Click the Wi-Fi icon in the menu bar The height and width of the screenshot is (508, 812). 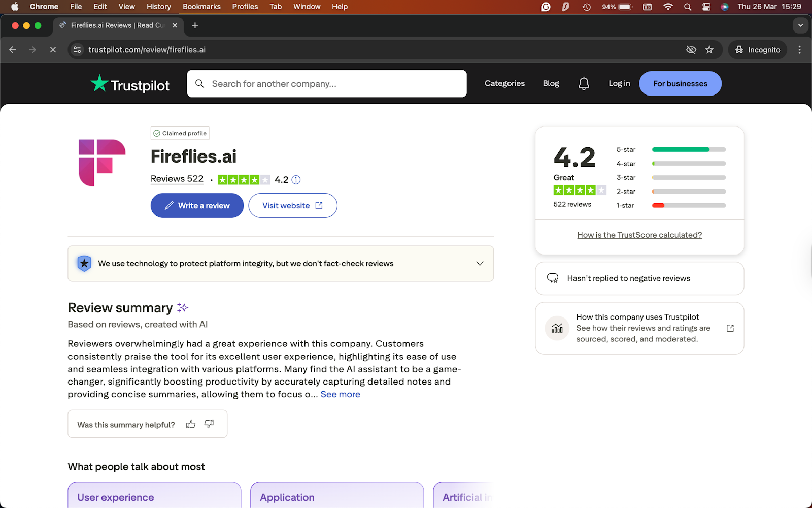668,7
